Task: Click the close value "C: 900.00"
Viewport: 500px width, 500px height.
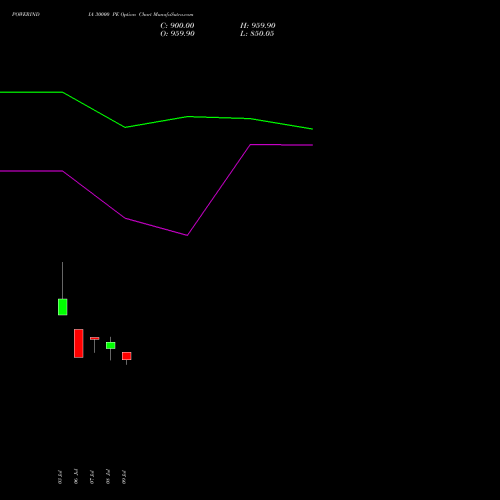Action: tap(177, 26)
